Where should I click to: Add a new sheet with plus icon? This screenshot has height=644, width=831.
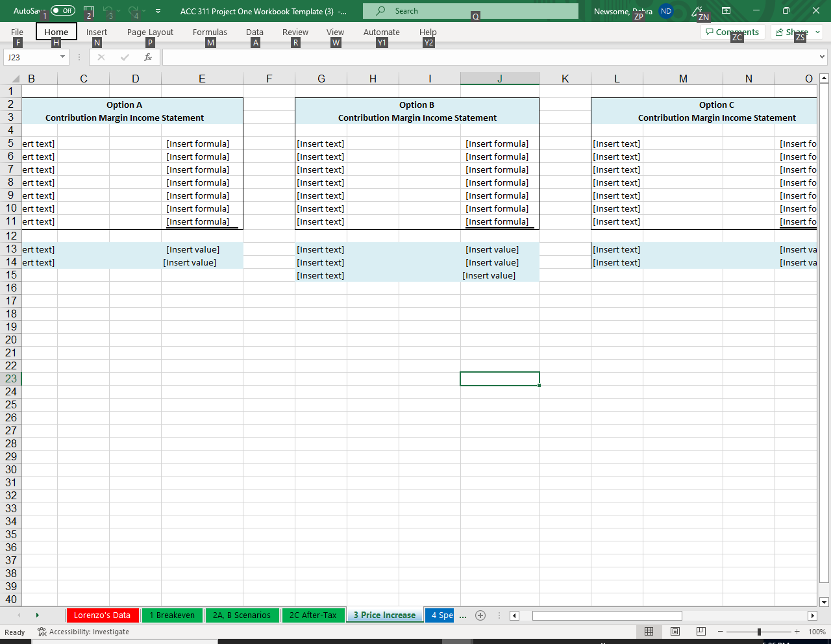pyautogui.click(x=480, y=615)
